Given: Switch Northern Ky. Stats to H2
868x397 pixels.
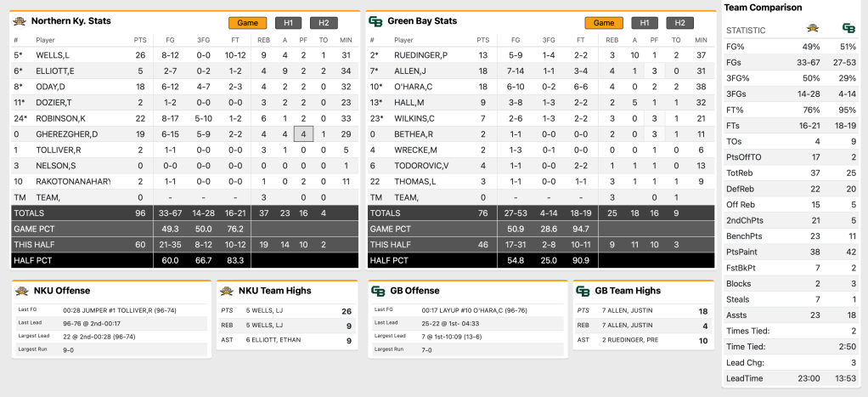Looking at the screenshot, I should point(324,23).
